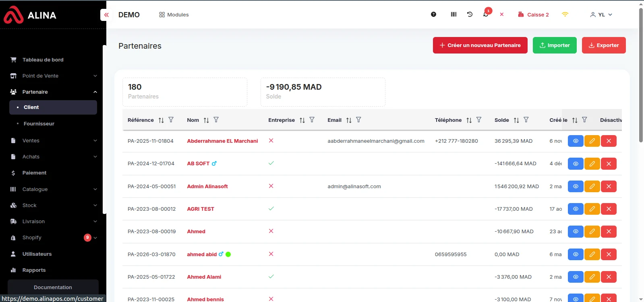Expand the Catalogue sidebar menu
This screenshot has width=644, height=302.
pyautogui.click(x=53, y=189)
